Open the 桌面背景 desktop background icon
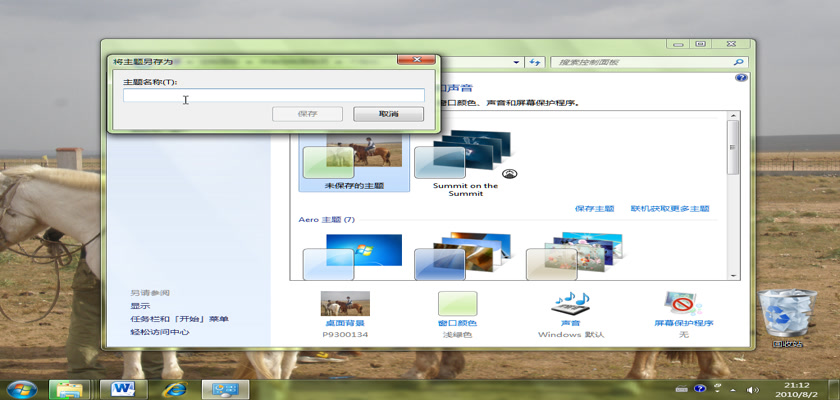This screenshot has height=400, width=840. (x=345, y=303)
